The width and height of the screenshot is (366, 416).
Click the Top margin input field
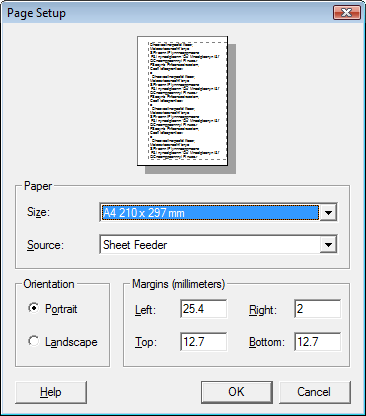click(x=203, y=341)
